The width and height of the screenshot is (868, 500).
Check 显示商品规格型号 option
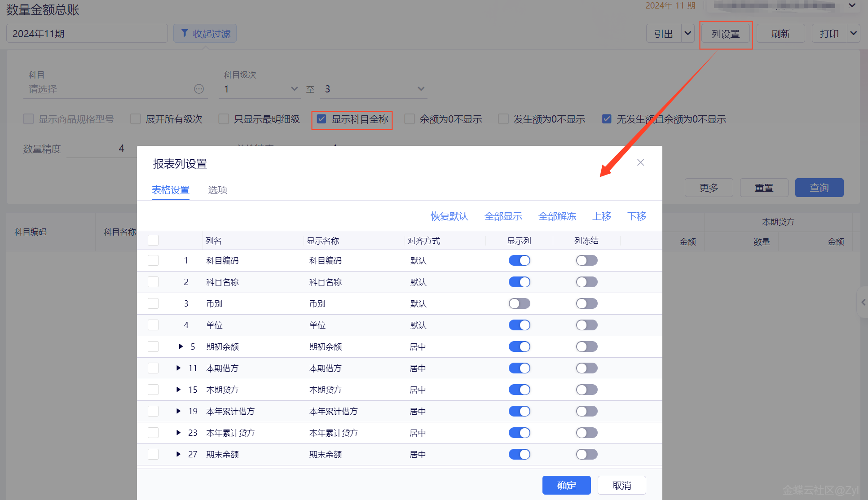29,119
